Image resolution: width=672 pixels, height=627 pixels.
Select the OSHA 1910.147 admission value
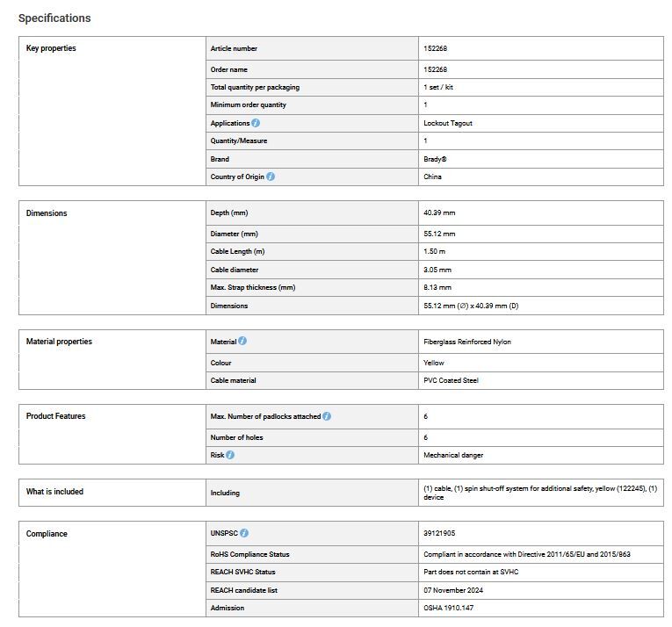click(x=448, y=608)
